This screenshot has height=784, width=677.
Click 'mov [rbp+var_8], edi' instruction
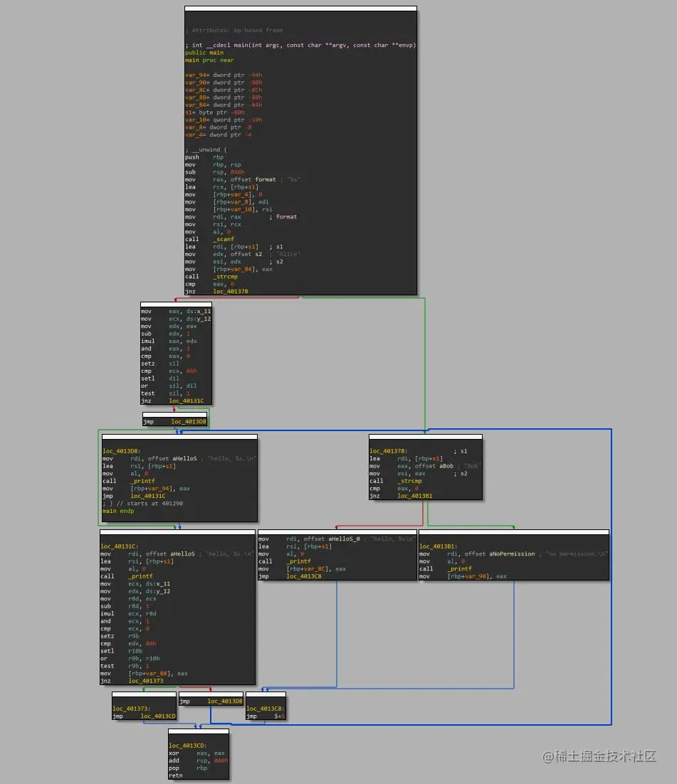pyautogui.click(x=226, y=202)
